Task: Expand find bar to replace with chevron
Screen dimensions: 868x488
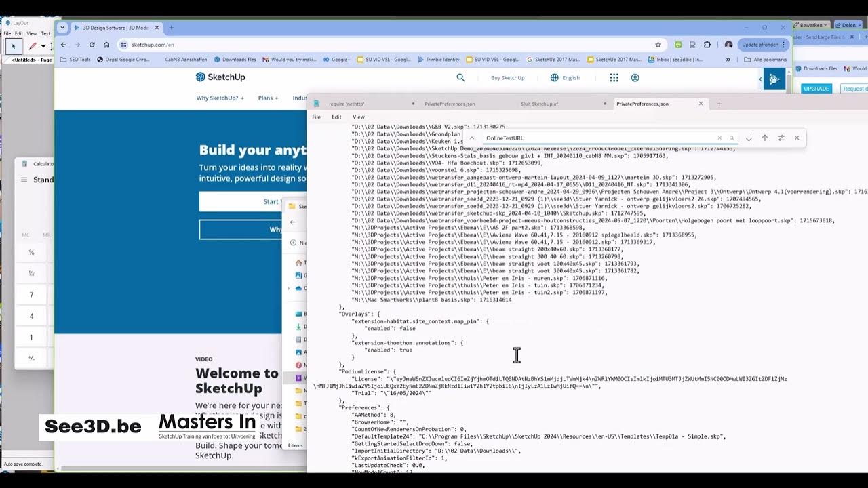Action: pyautogui.click(x=472, y=138)
